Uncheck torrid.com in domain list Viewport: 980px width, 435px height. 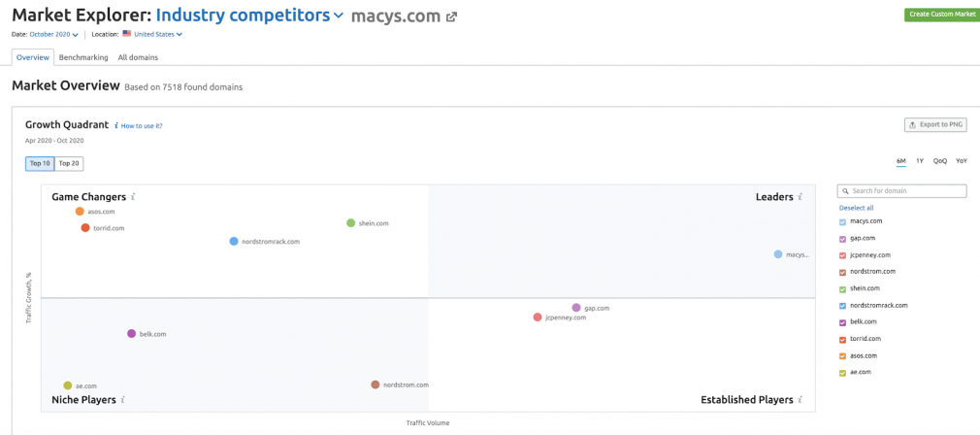[x=842, y=340]
